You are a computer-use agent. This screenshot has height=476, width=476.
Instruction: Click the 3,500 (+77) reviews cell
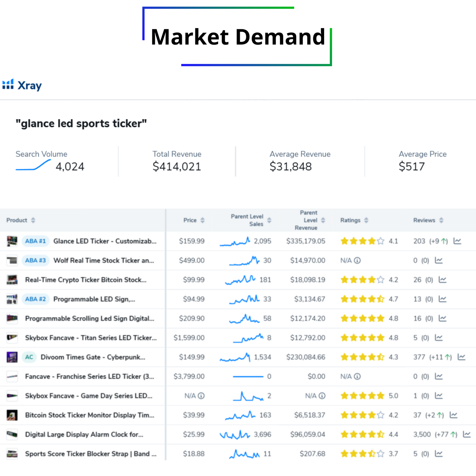pos(435,434)
